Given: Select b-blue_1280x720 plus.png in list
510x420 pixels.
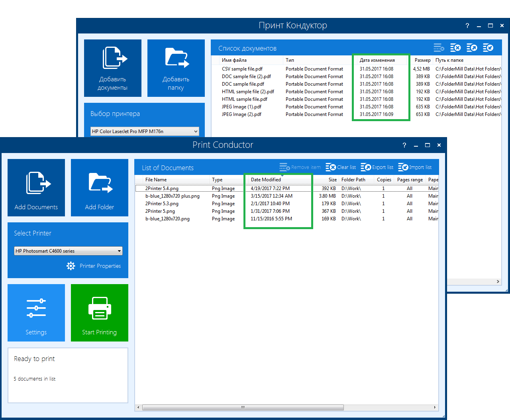Looking at the screenshot, I should click(x=172, y=196).
